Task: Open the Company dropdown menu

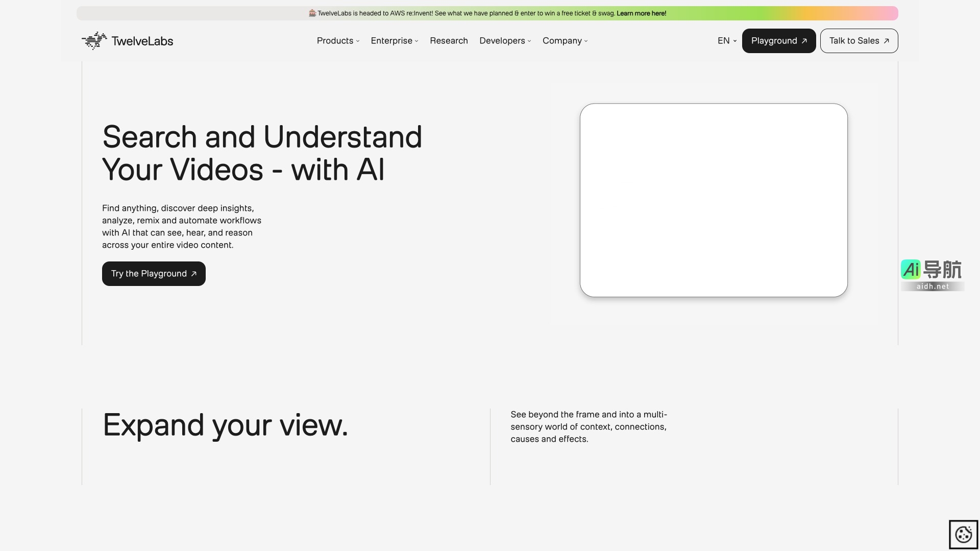Action: tap(565, 41)
